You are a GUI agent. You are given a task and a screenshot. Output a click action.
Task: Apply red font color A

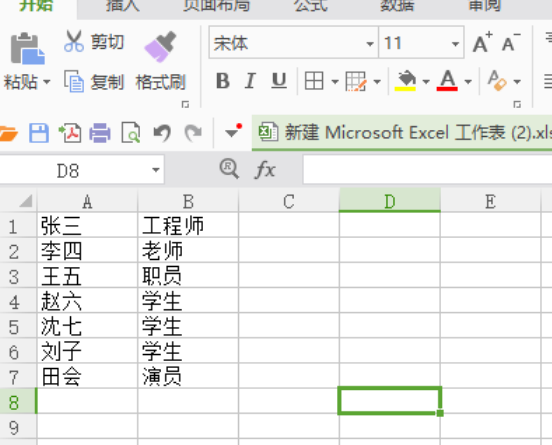click(x=447, y=81)
